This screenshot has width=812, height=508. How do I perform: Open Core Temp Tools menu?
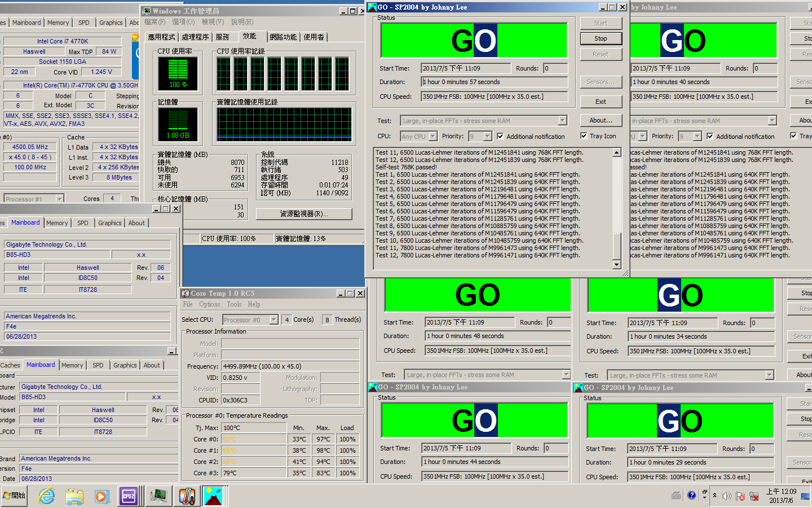click(234, 304)
